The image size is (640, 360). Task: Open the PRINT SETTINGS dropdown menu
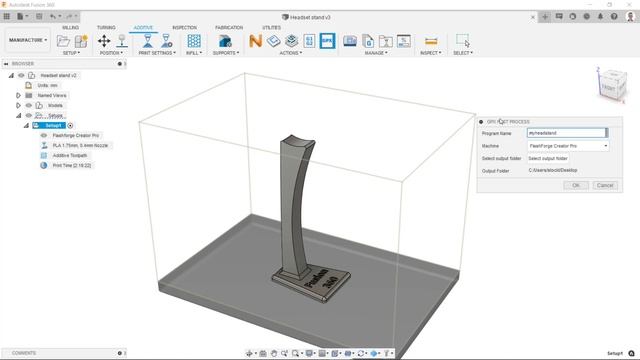(x=157, y=53)
